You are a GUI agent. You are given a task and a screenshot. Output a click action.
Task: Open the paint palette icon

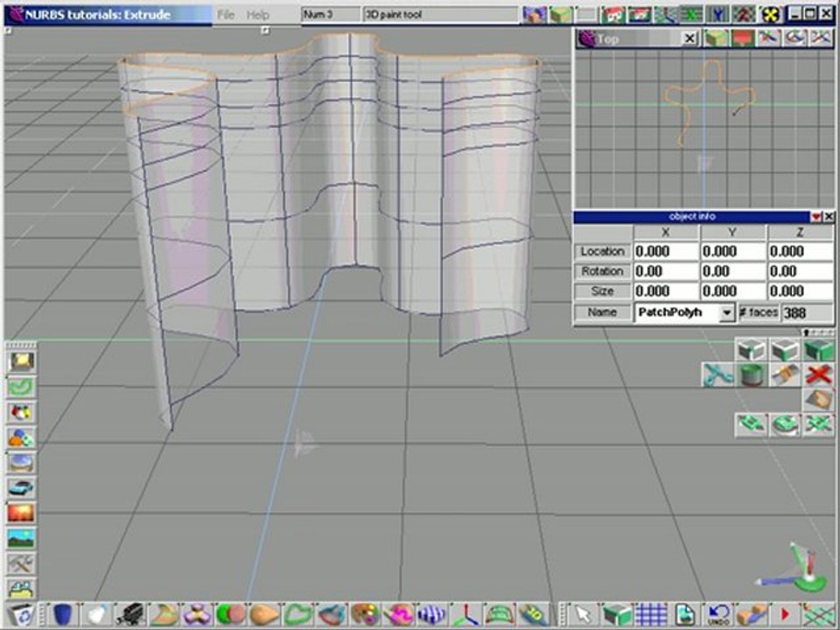[x=365, y=614]
